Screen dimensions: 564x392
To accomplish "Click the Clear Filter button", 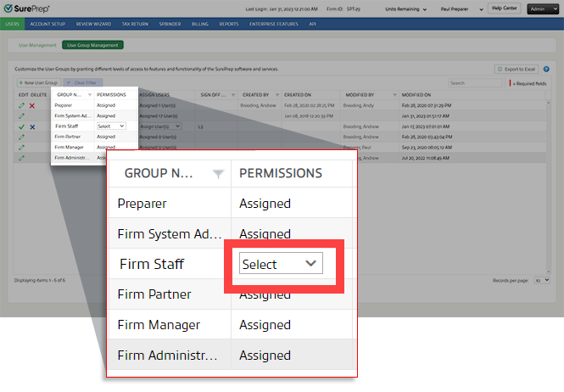I will 83,83.
